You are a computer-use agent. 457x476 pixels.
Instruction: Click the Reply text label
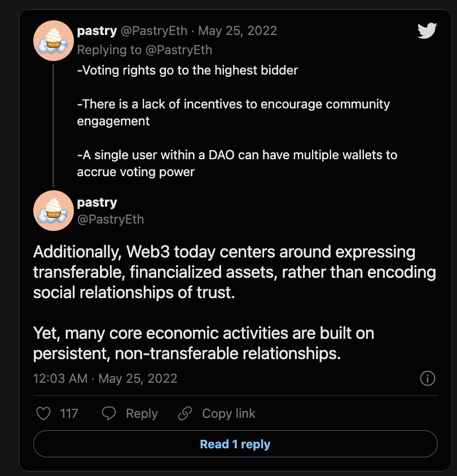click(x=142, y=414)
